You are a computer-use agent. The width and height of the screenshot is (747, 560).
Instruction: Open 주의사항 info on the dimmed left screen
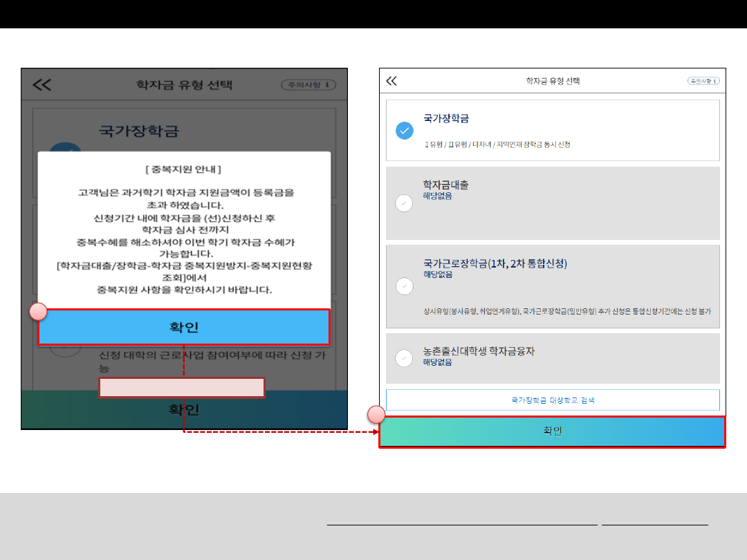pyautogui.click(x=308, y=85)
